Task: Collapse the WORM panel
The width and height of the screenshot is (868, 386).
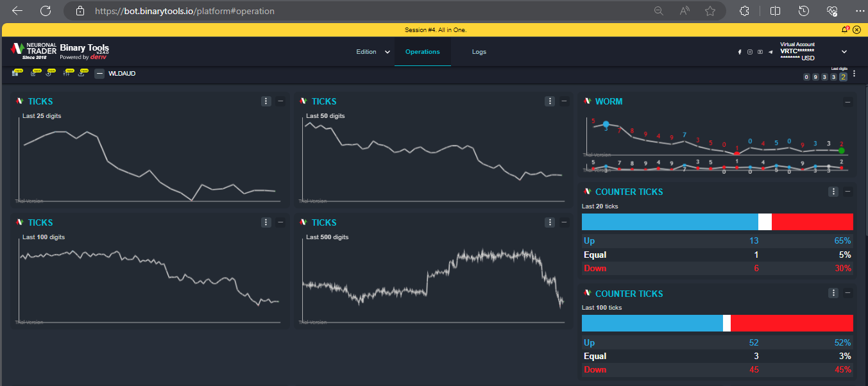Action: (847, 101)
